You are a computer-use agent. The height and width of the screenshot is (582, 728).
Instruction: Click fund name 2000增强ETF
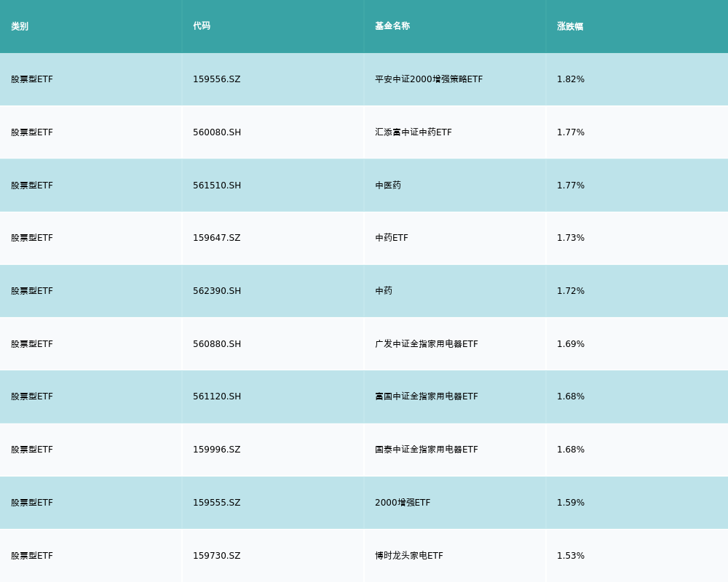coord(403,503)
